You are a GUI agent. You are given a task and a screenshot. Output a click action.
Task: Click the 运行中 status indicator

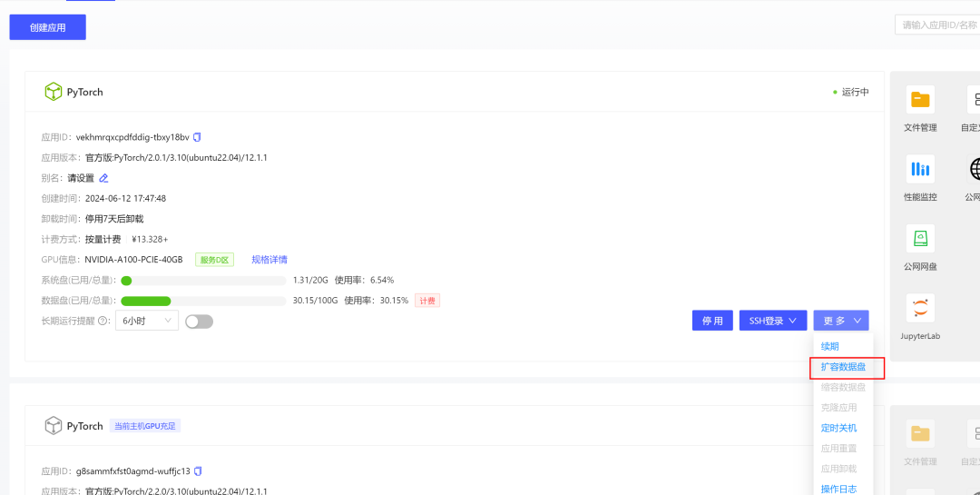click(x=850, y=92)
